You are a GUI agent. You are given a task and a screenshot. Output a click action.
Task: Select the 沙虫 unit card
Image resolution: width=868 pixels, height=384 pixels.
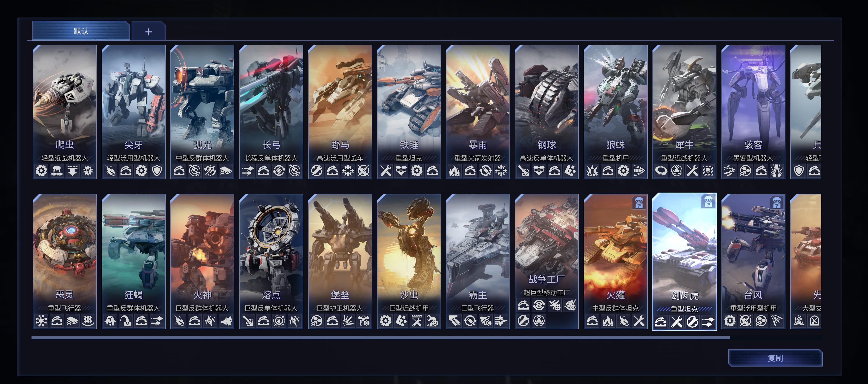[x=409, y=262]
